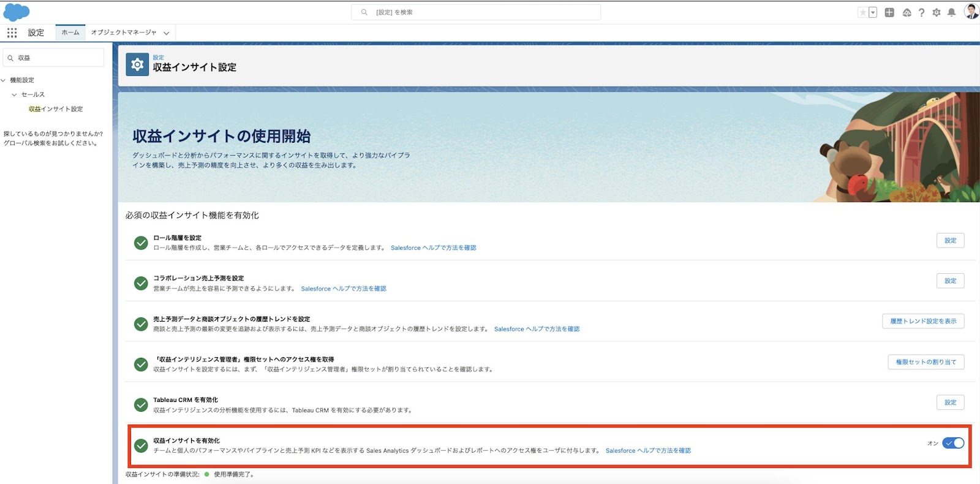Open help link in コラボレーション売上予測 row
Screen dimensions: 980x484
344,289
